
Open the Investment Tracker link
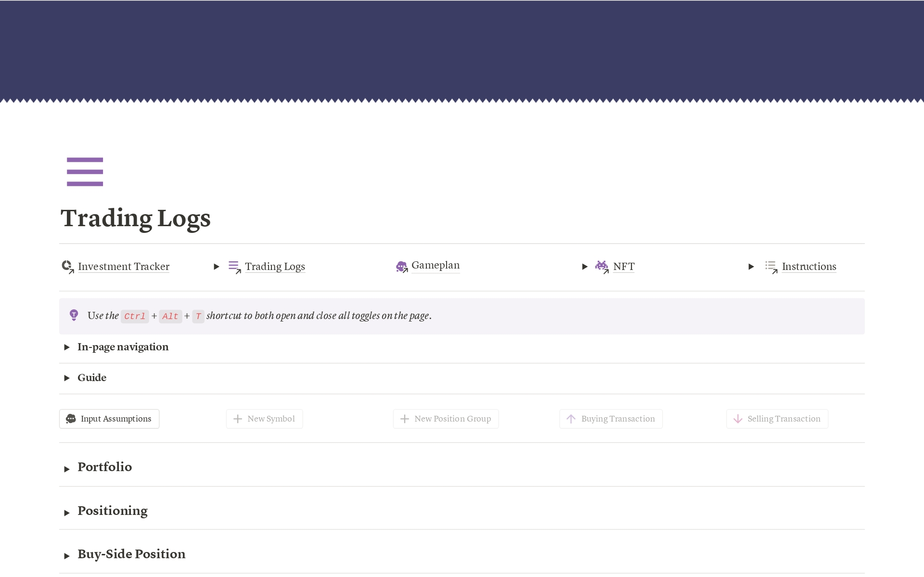coord(124,267)
